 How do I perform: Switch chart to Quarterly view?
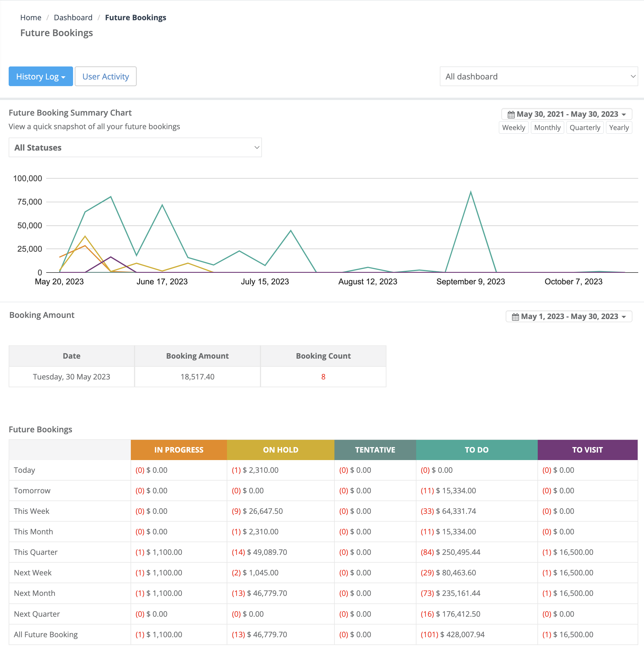585,128
